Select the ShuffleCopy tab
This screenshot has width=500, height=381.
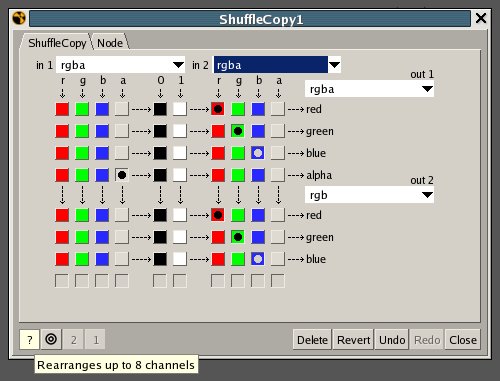[x=57, y=43]
